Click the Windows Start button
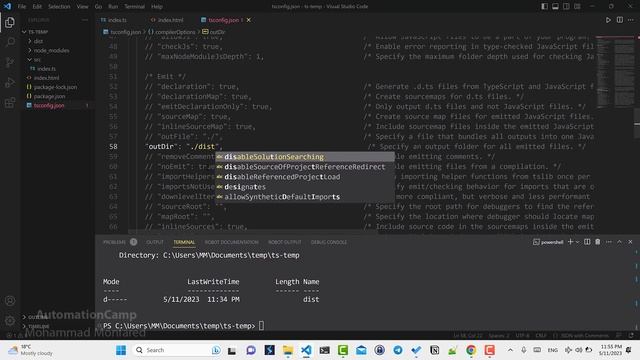The width and height of the screenshot is (640, 360). pos(121,350)
